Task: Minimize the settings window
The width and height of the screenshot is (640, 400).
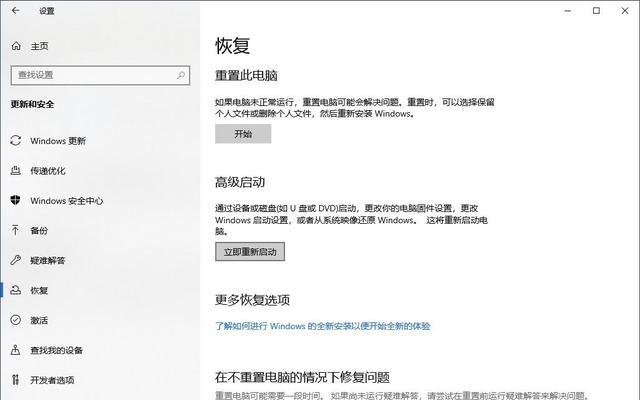Action: (568, 11)
